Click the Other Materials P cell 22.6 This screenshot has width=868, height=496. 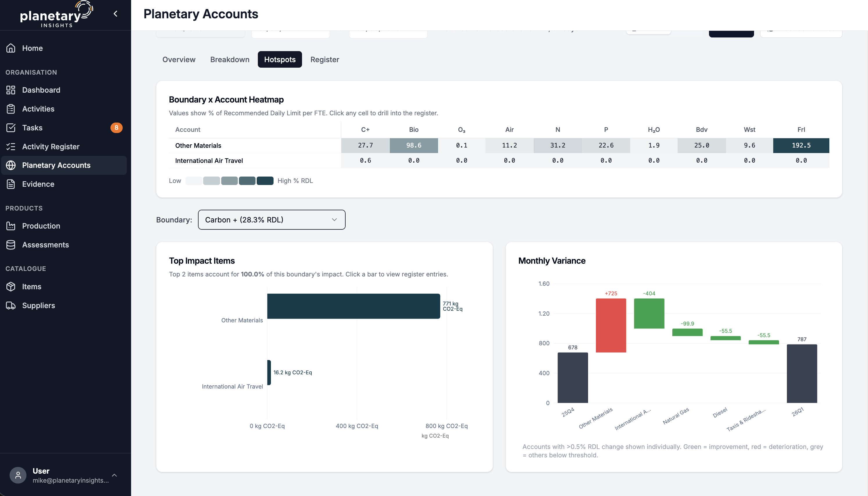pos(606,145)
